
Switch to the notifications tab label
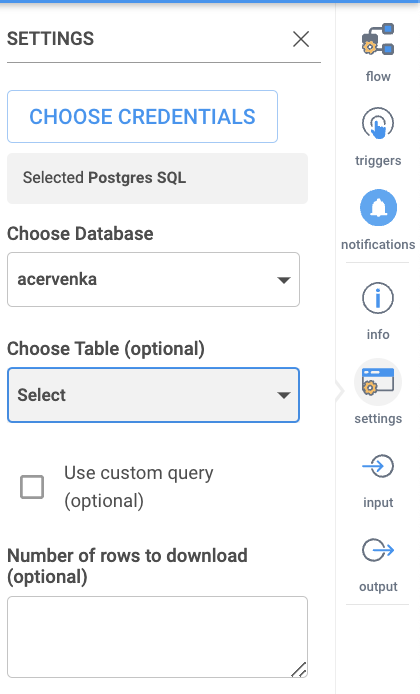pyautogui.click(x=378, y=244)
